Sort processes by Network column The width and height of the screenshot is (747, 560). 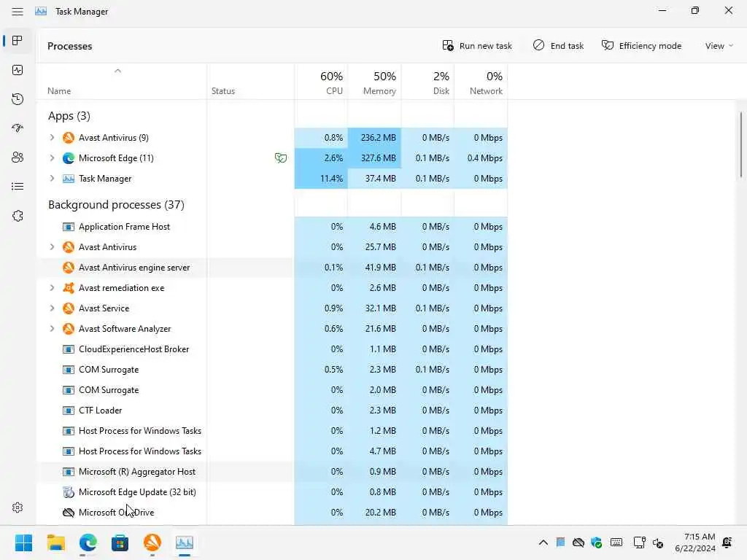pos(481,82)
